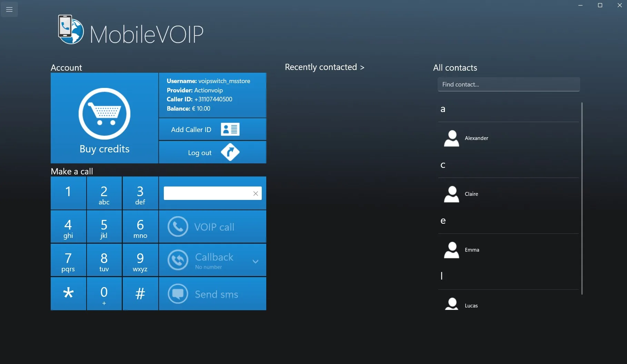
Task: Dial digit 4 ghi on keypad
Action: click(x=68, y=226)
